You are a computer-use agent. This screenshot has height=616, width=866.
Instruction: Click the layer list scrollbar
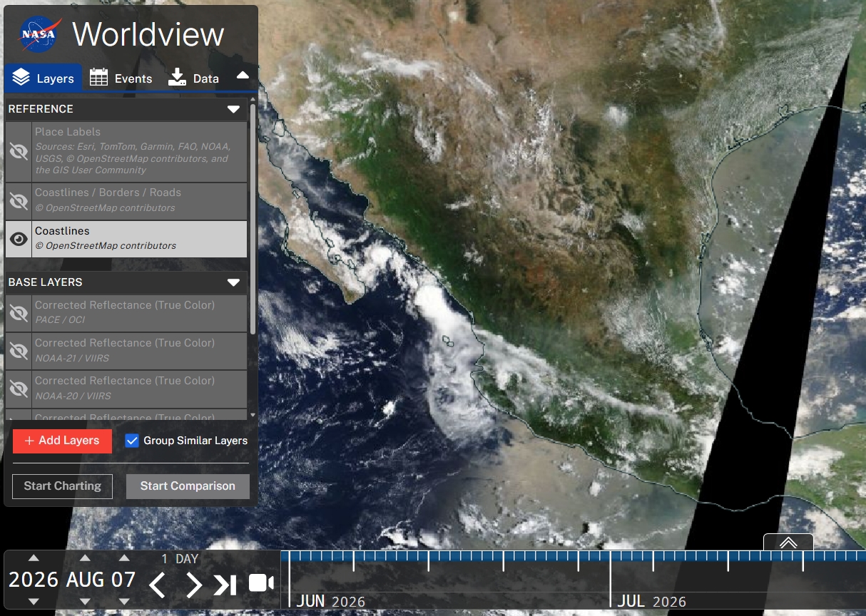[x=253, y=220]
